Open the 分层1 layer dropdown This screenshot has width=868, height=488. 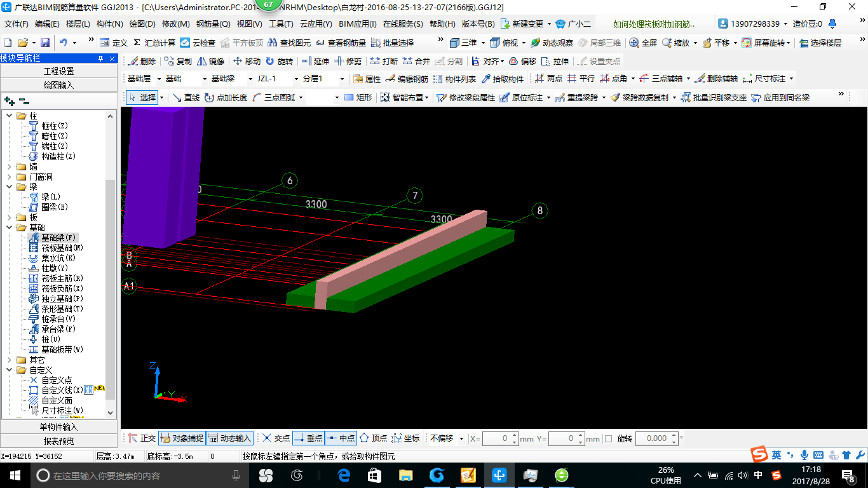coord(342,79)
